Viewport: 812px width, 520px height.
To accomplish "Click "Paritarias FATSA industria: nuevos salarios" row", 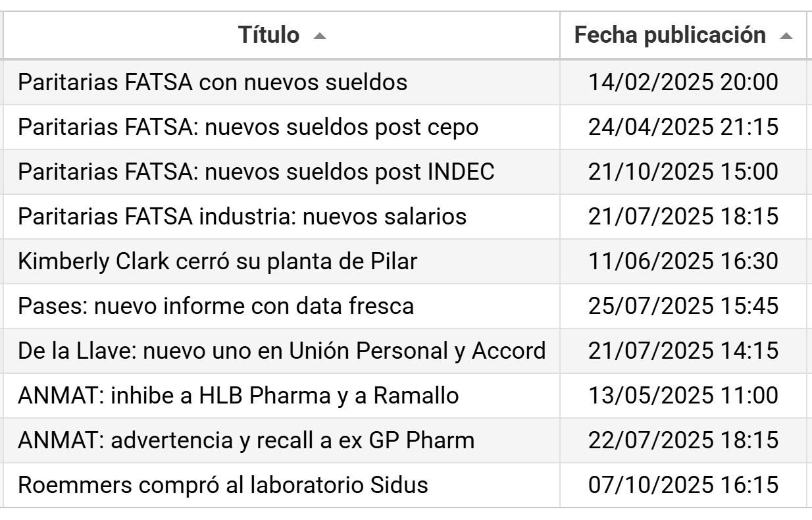I will tap(242, 217).
